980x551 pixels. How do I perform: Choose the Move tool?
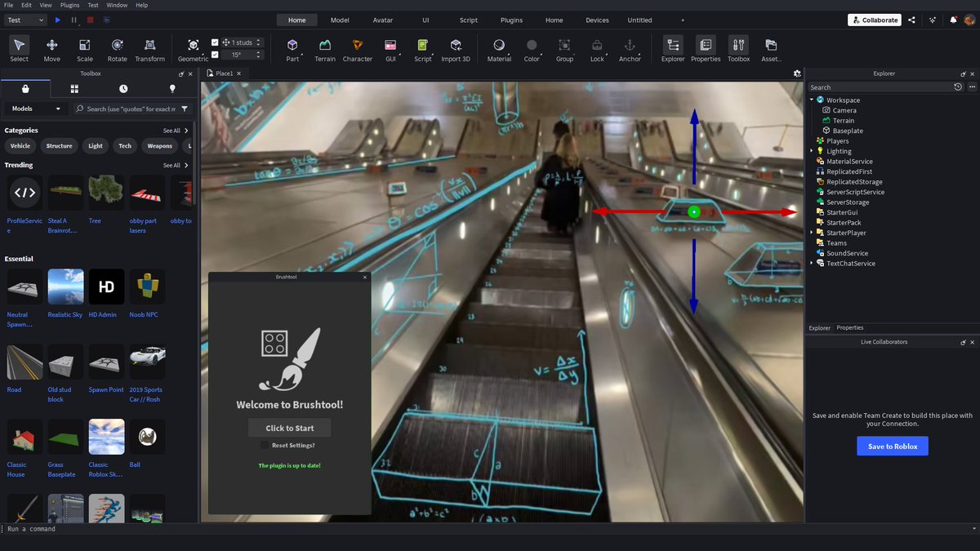52,49
